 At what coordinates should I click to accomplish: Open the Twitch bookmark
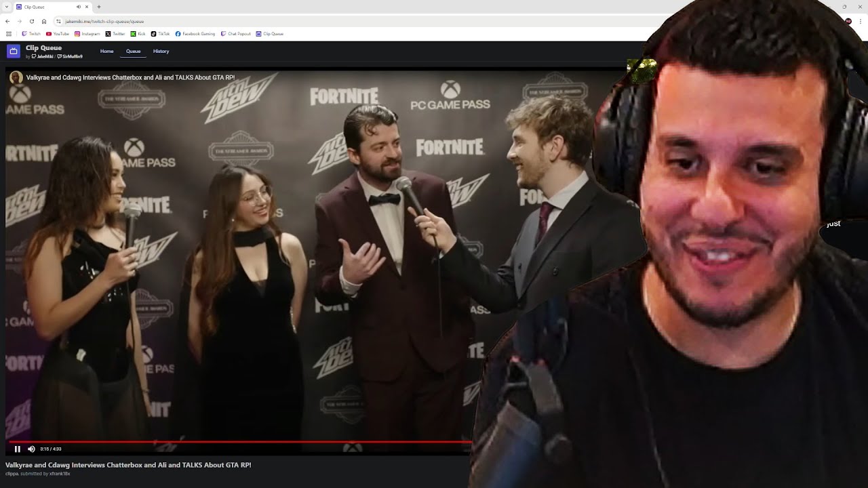31,33
